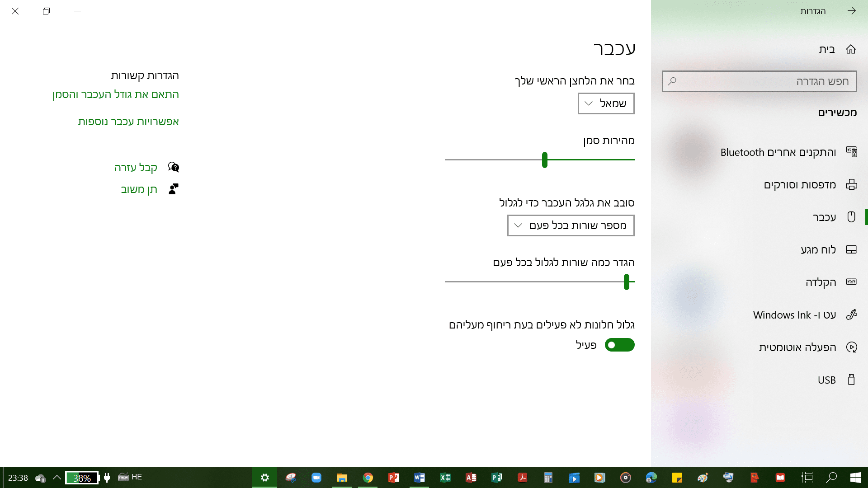Open Google Chrome from the taskbar
Image resolution: width=868 pixels, height=488 pixels.
pyautogui.click(x=368, y=478)
